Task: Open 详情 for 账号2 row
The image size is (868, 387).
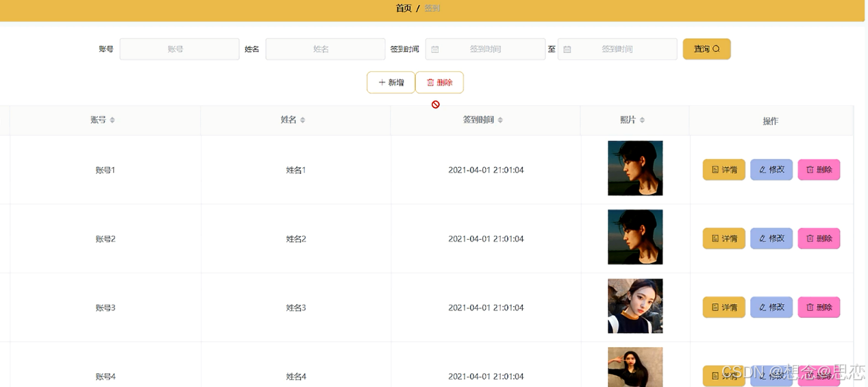Action: (723, 238)
